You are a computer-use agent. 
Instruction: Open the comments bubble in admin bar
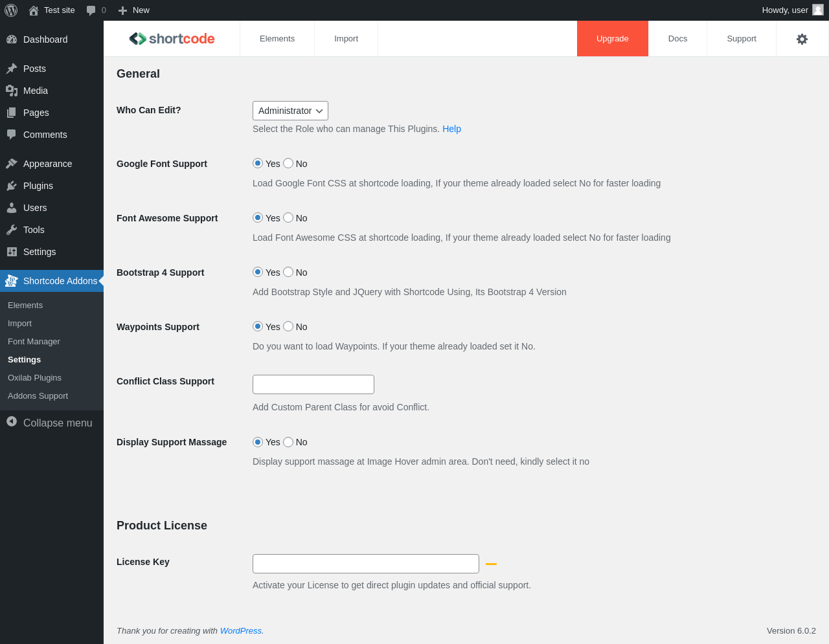[x=96, y=10]
